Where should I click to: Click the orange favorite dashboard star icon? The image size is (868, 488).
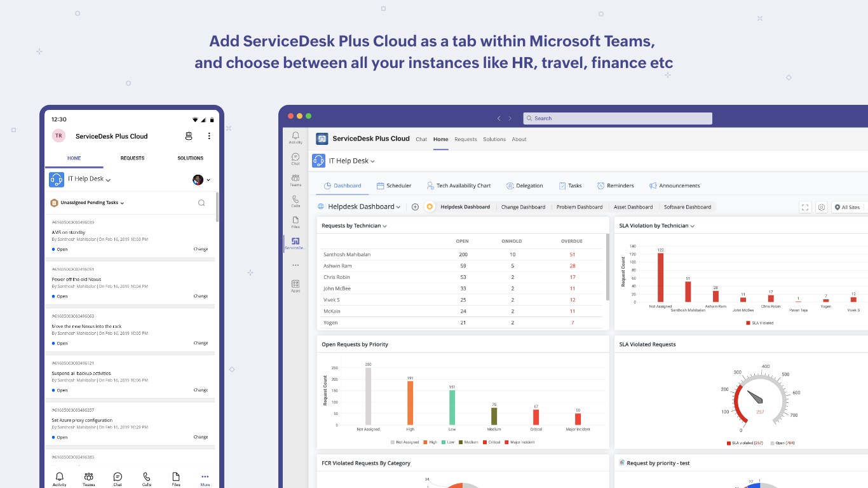[x=430, y=207]
